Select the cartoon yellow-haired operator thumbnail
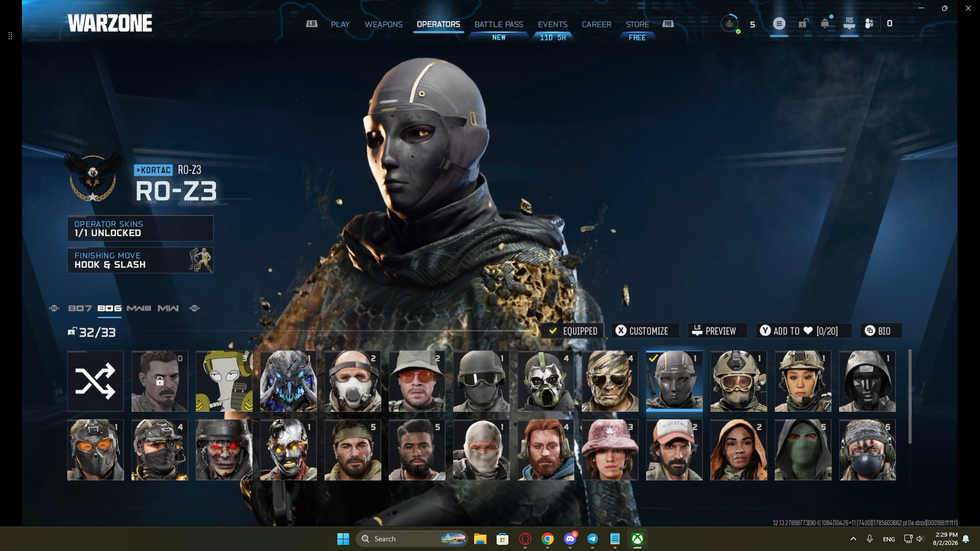Image resolution: width=980 pixels, height=551 pixels. 224,381
